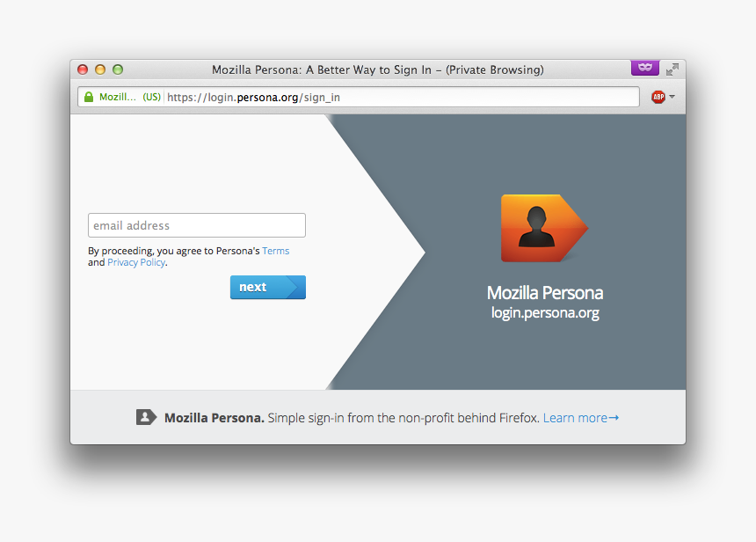
Task: Follow the "Learn more" link
Action: click(576, 417)
